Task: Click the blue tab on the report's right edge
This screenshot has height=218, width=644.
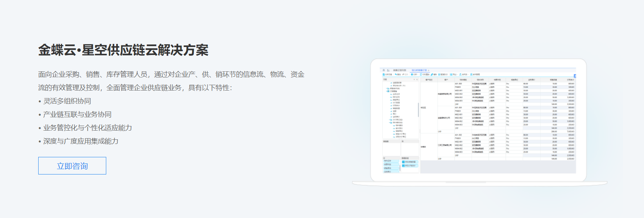Action: (574, 76)
